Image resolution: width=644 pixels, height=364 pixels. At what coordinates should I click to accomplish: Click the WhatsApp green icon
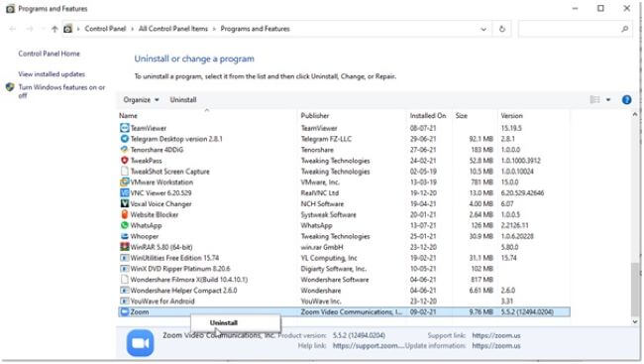tap(125, 225)
